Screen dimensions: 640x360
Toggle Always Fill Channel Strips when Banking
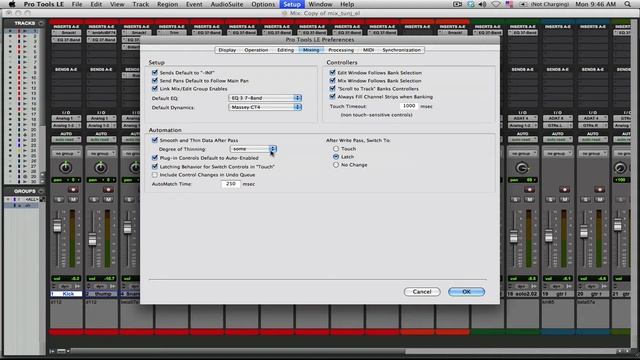[332, 96]
